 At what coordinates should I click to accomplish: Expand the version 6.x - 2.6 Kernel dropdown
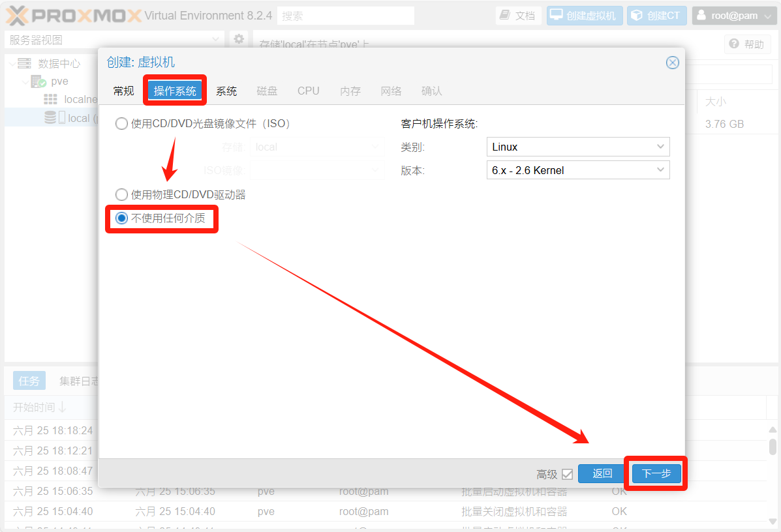tap(577, 170)
